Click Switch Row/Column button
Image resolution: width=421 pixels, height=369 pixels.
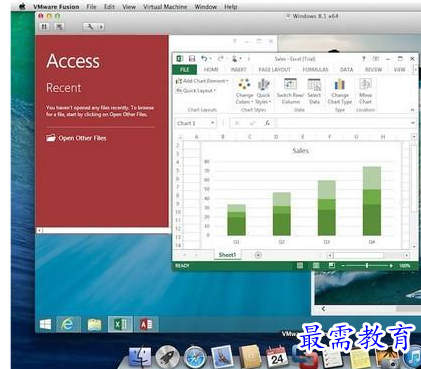pos(290,92)
